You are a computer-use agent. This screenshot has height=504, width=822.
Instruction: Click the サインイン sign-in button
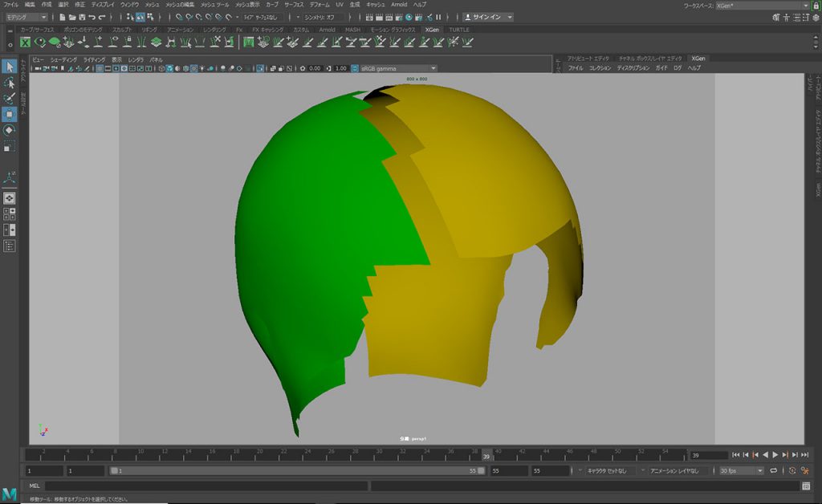pyautogui.click(x=488, y=17)
